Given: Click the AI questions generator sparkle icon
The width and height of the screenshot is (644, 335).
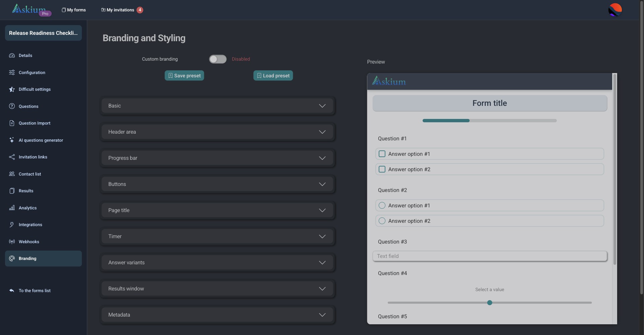Looking at the screenshot, I should coord(12,140).
